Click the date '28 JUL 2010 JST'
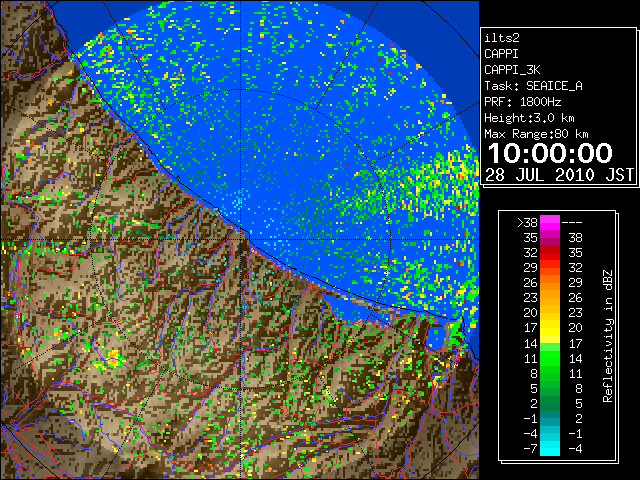The width and height of the screenshot is (640, 480). coord(559,175)
